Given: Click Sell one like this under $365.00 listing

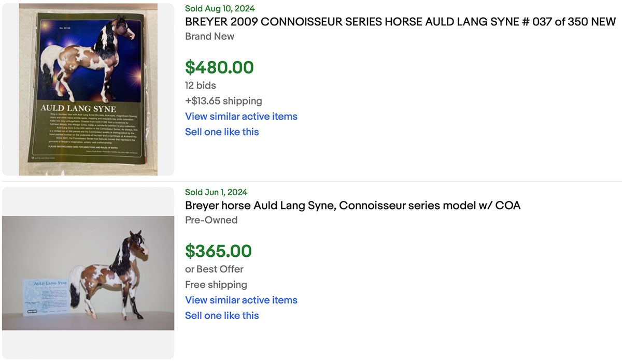Looking at the screenshot, I should click(x=222, y=316).
